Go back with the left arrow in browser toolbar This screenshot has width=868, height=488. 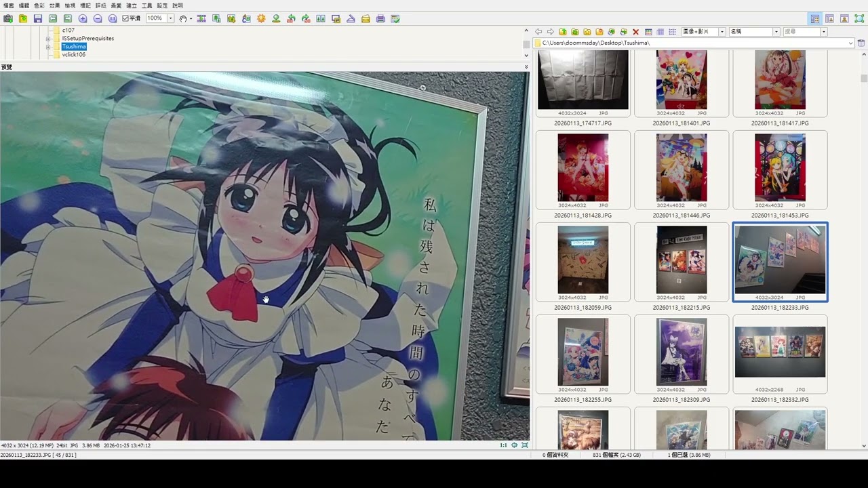tap(539, 32)
